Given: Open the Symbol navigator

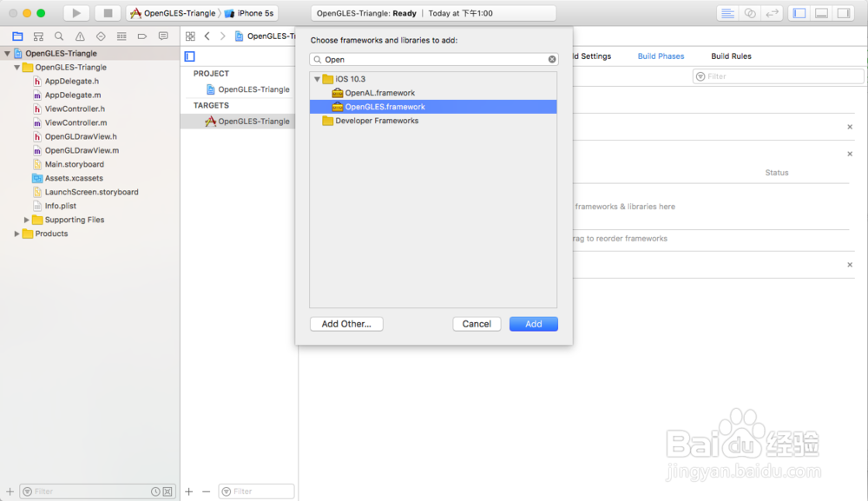Looking at the screenshot, I should (x=38, y=36).
